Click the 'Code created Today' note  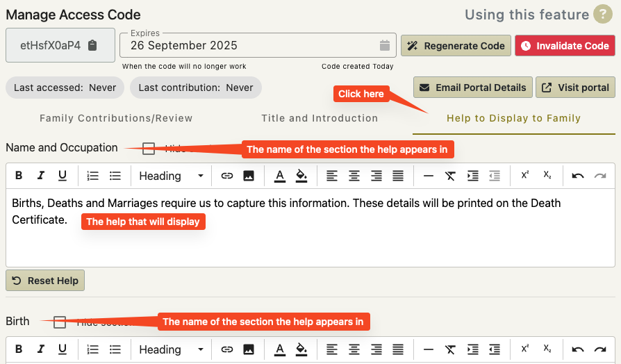357,66
